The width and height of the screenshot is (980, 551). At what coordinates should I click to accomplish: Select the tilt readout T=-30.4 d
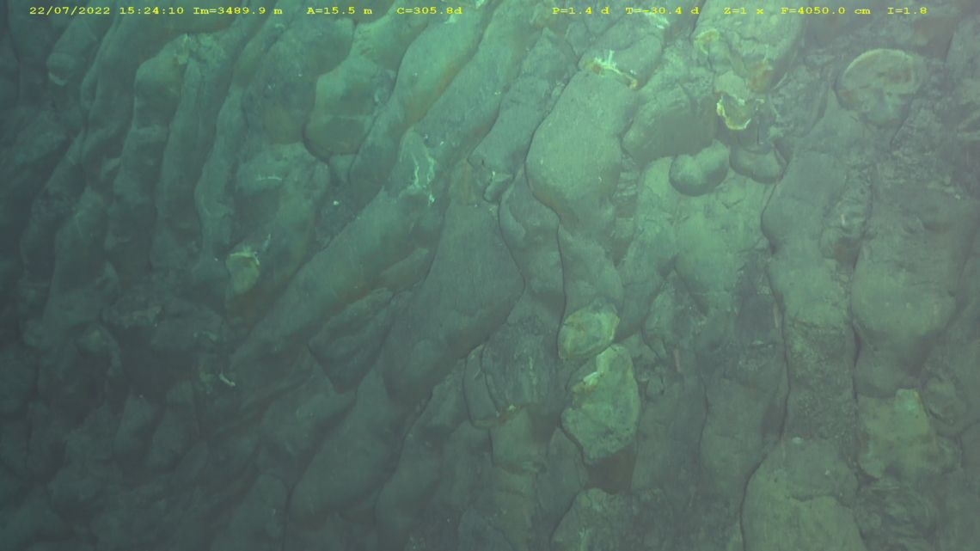(x=663, y=10)
